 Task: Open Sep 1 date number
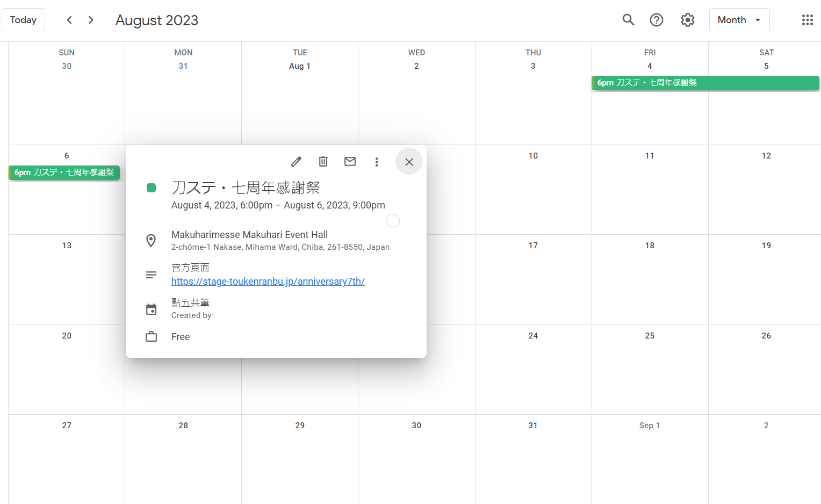[650, 426]
